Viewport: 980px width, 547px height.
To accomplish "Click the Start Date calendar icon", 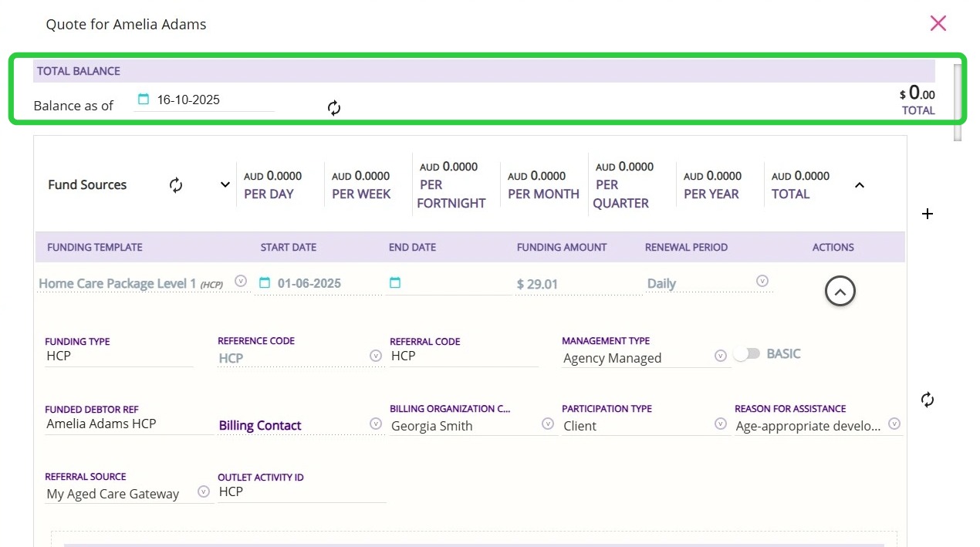I will (x=265, y=283).
